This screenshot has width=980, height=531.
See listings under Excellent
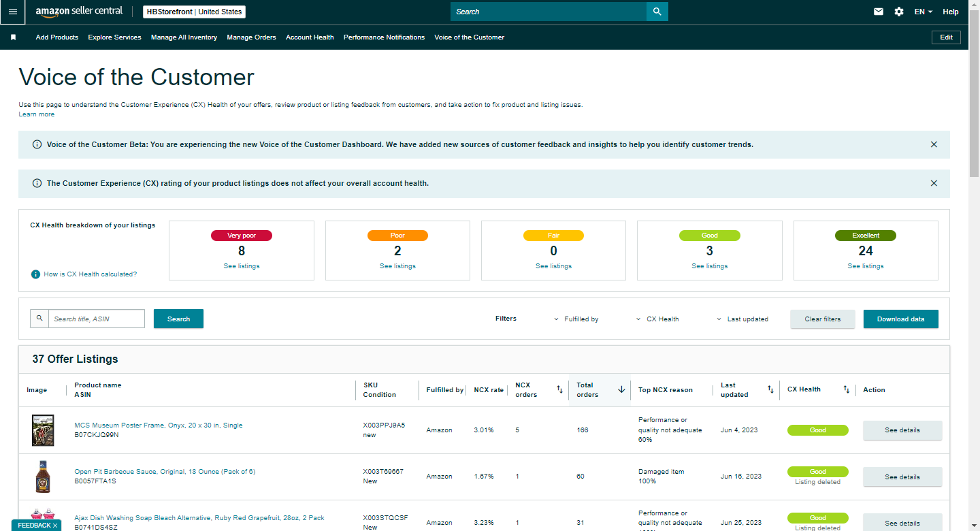coord(866,266)
